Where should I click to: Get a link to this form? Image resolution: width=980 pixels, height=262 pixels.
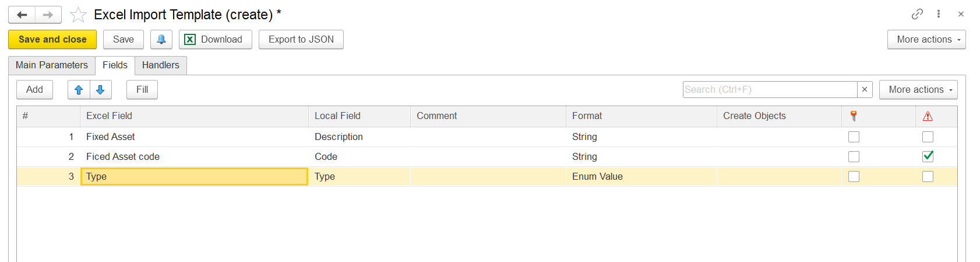[x=917, y=14]
